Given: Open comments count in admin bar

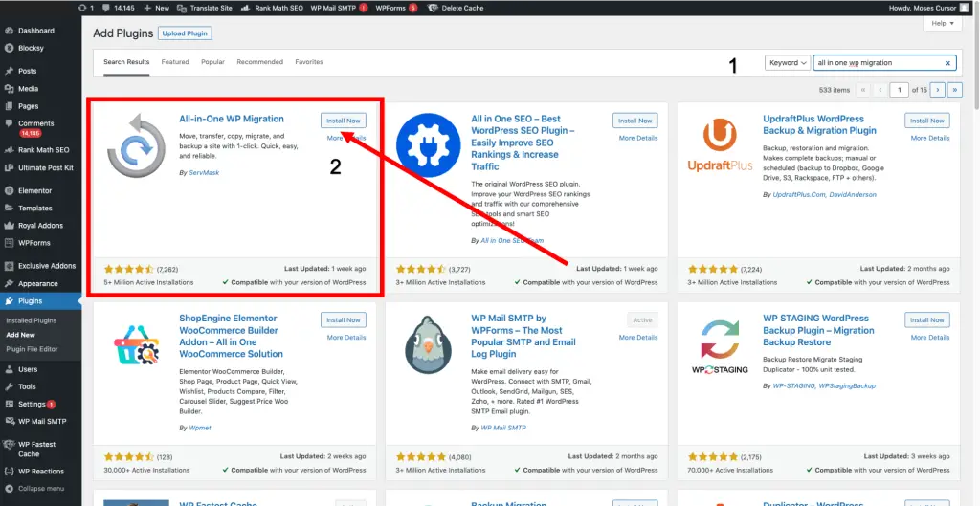Looking at the screenshot, I should point(117,8).
